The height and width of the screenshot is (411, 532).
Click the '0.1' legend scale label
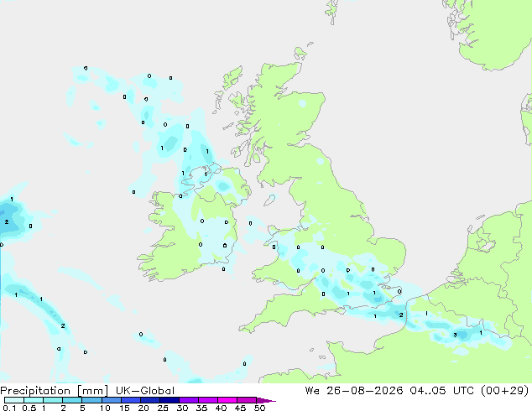pos(9,408)
